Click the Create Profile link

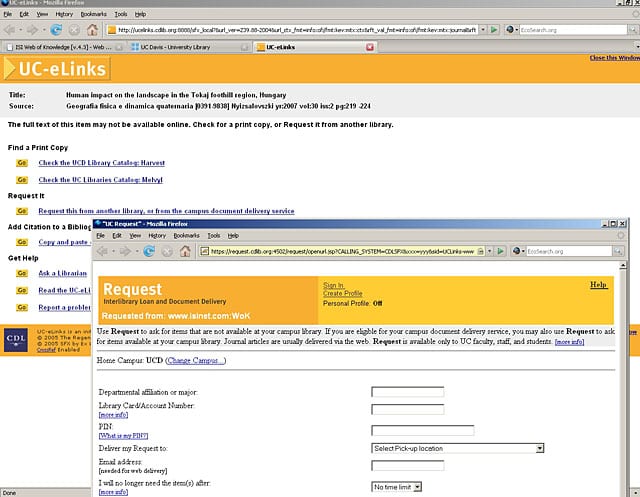pos(342,294)
